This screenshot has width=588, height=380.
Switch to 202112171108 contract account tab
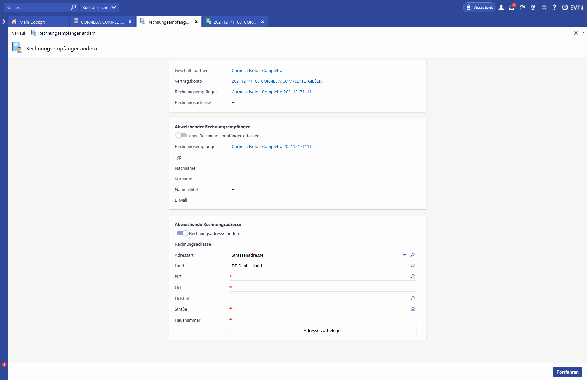pyautogui.click(x=234, y=22)
